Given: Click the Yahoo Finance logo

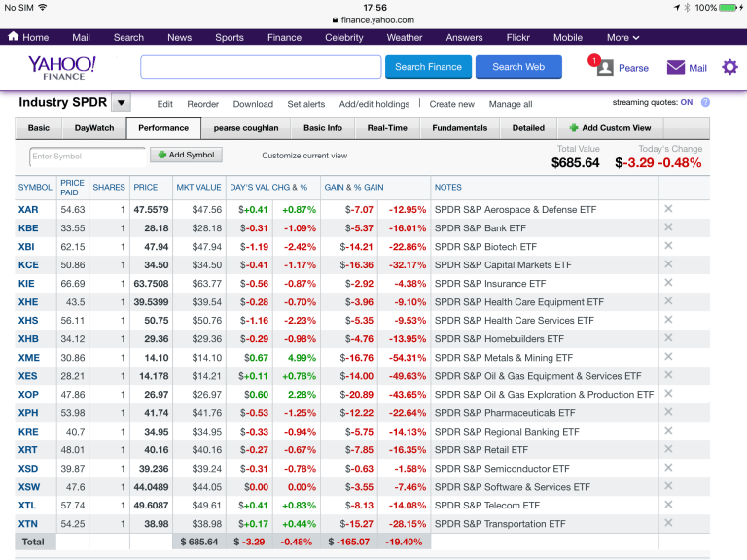Looking at the screenshot, I should point(62,67).
